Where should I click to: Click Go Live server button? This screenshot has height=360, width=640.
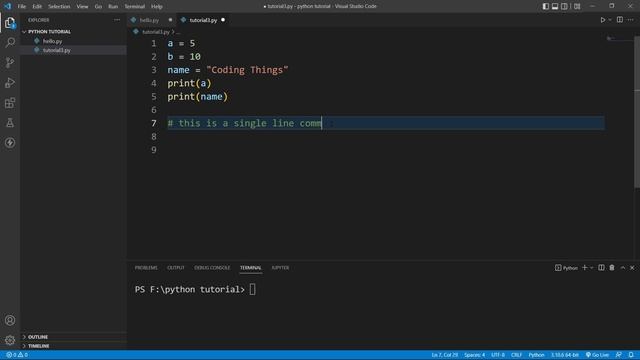[598, 355]
